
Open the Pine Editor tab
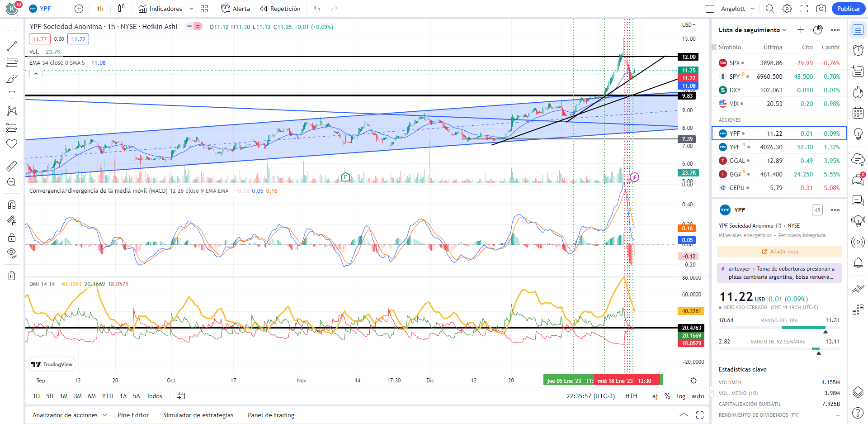coord(133,415)
